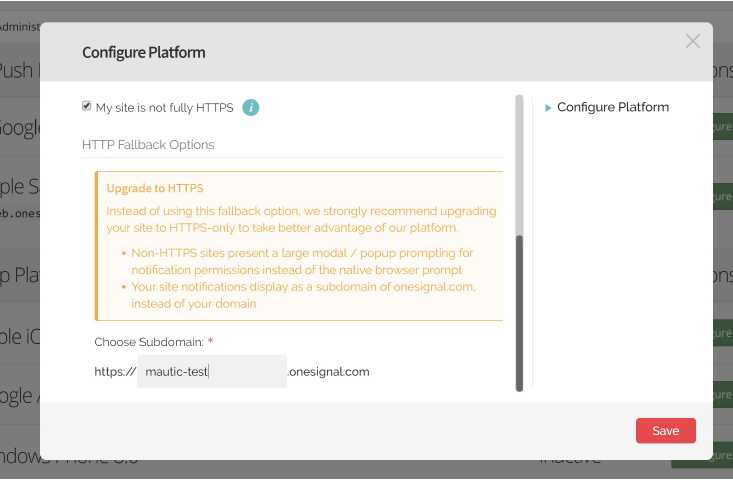
Task: Click the Non-HTTPS sites bullet point text
Action: 302,261
